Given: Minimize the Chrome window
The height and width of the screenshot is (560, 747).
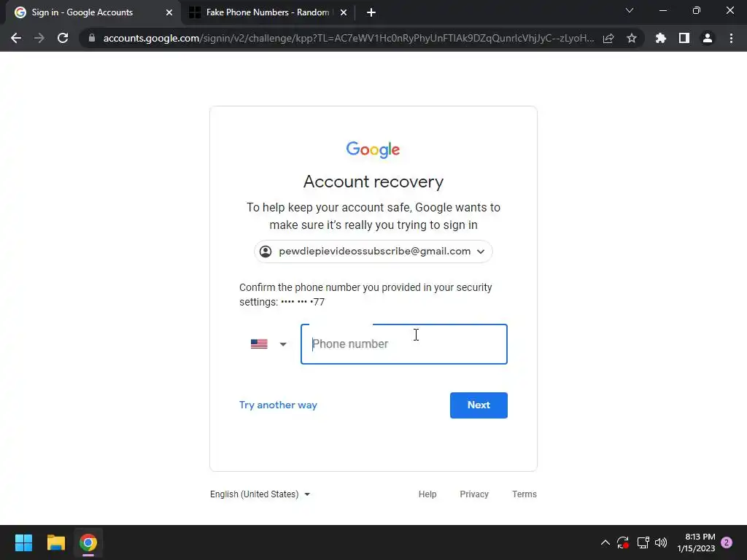Looking at the screenshot, I should [662, 10].
